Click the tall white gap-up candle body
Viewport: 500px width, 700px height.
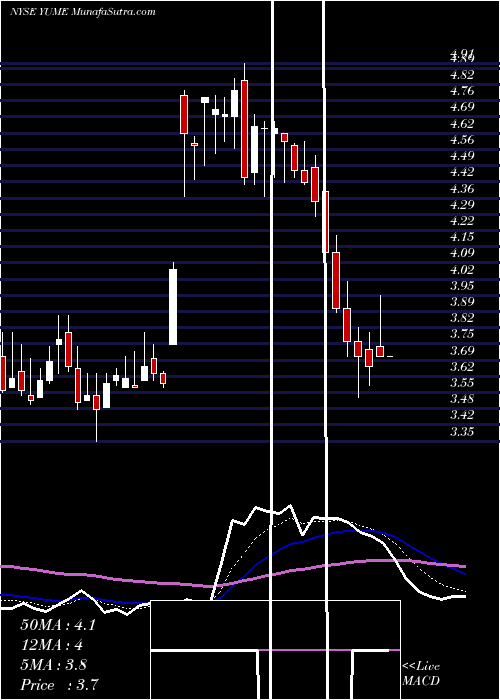173,307
